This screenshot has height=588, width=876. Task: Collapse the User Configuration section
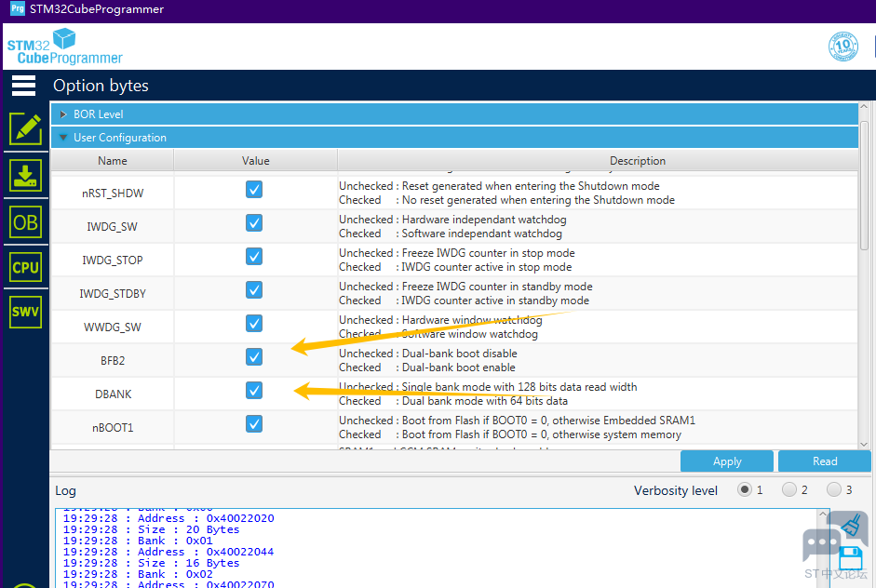pyautogui.click(x=454, y=138)
